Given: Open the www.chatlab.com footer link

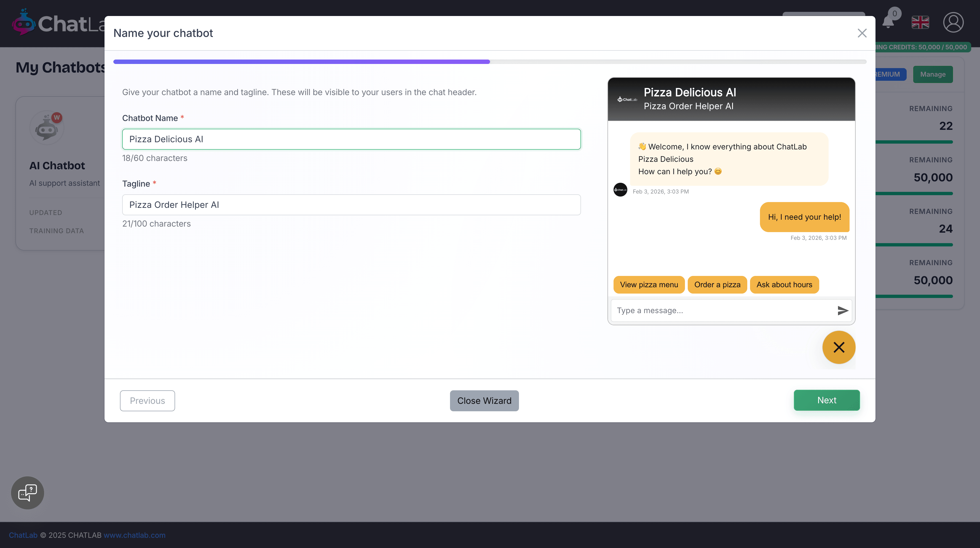Looking at the screenshot, I should pos(134,535).
